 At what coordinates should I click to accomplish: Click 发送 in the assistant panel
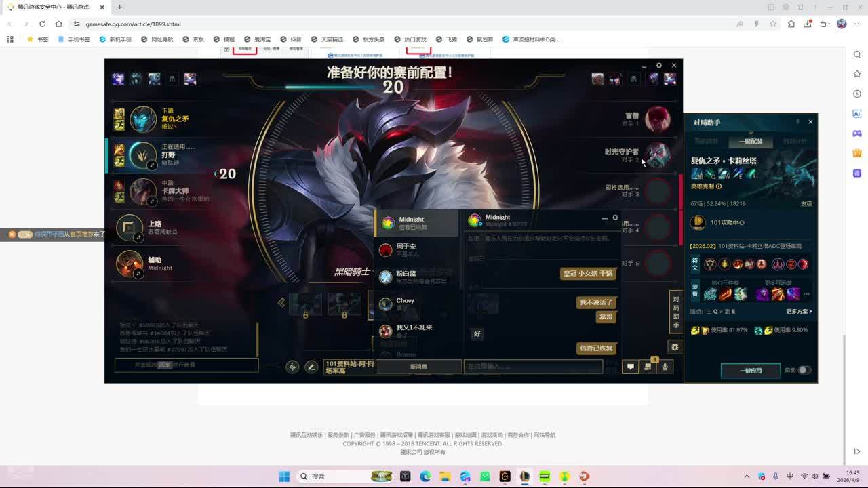tap(806, 203)
